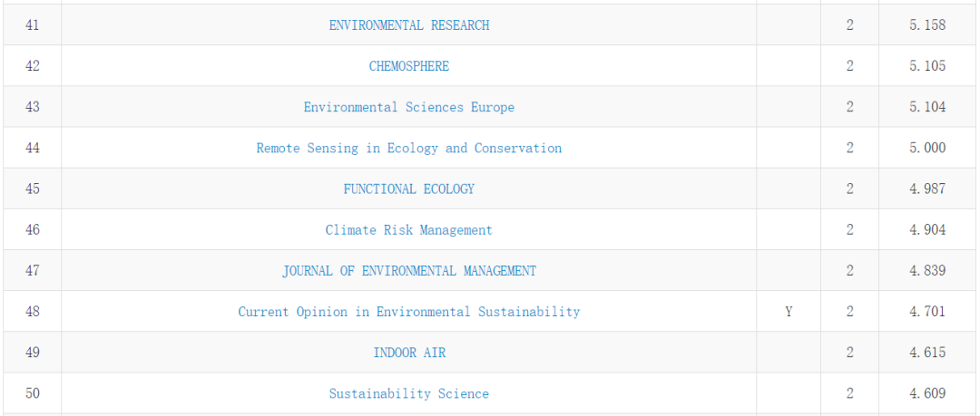The image size is (980, 416).
Task: Click the 5.105 value in the CHEMOSPHERE row
Action: (x=927, y=66)
